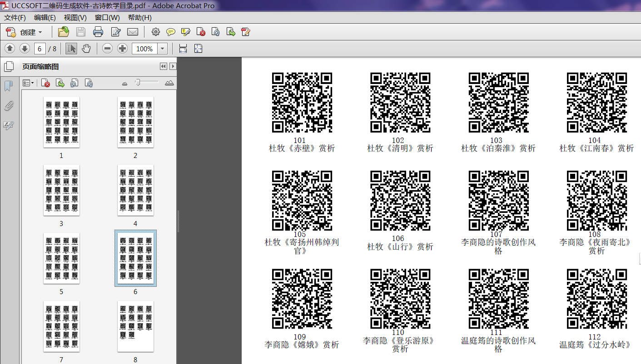Rotate counterclockwise icon in thumbnail panel
The width and height of the screenshot is (641, 364).
coord(75,83)
